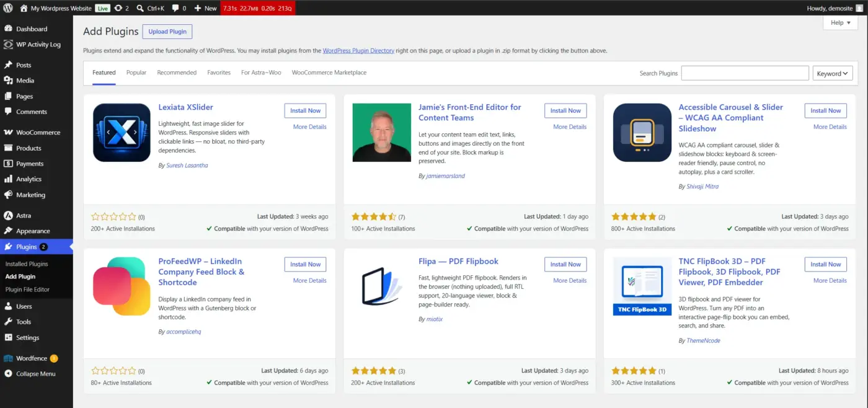This screenshot has width=868, height=408.
Task: Click the Users sidebar icon
Action: pos(8,306)
